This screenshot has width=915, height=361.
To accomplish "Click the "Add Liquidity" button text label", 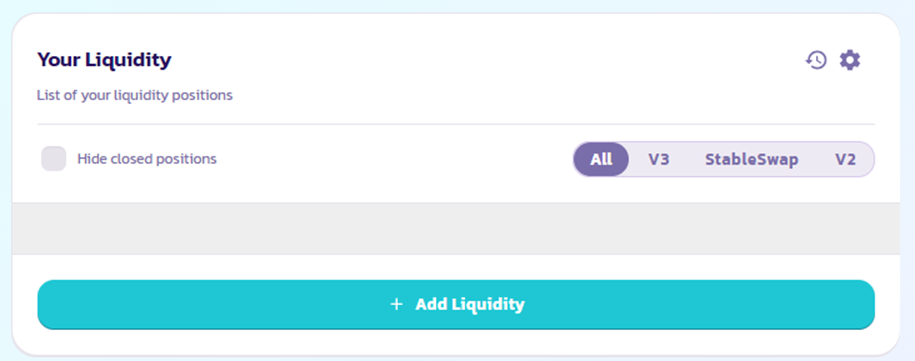I will (470, 304).
